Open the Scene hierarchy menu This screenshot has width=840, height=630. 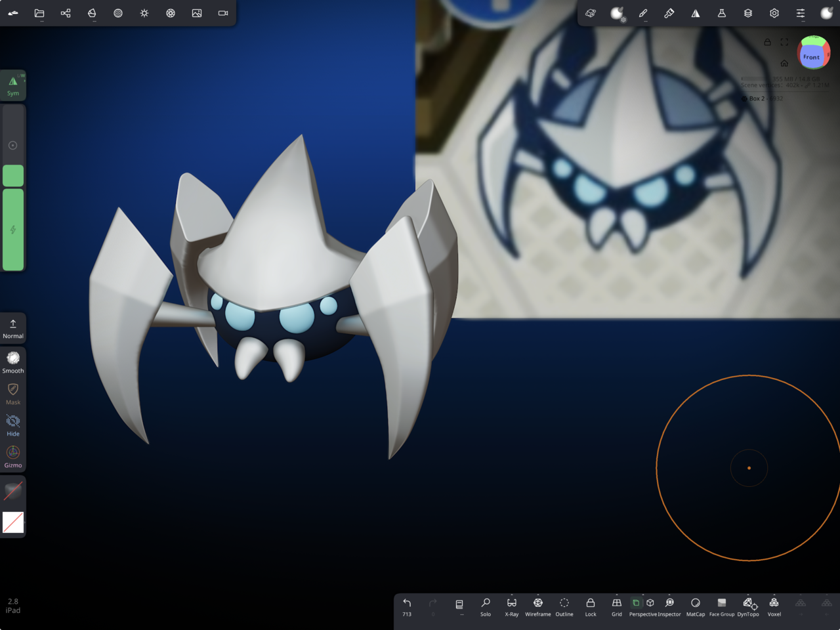(66, 13)
